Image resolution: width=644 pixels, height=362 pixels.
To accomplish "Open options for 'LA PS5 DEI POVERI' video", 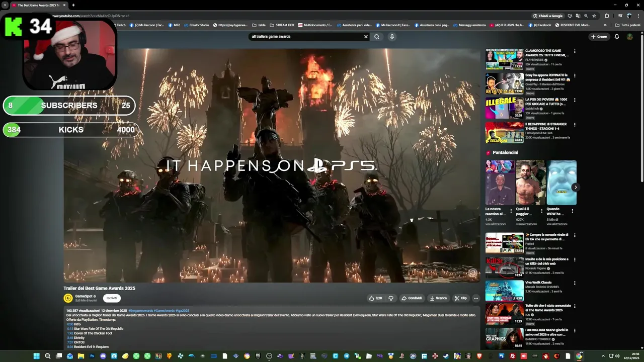I will (575, 100).
